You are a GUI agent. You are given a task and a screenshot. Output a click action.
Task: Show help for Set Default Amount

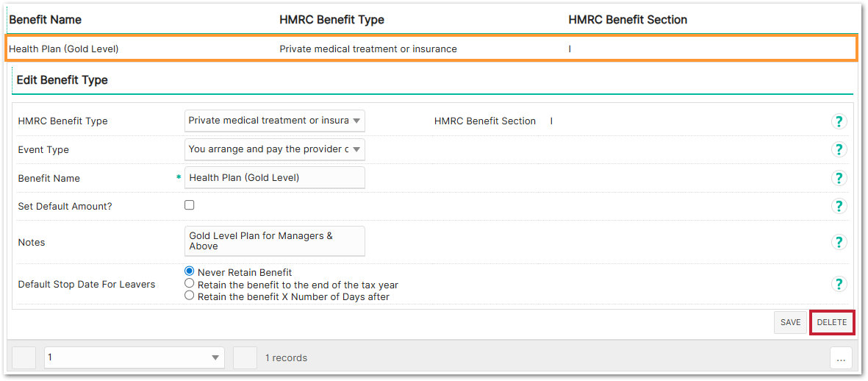839,206
